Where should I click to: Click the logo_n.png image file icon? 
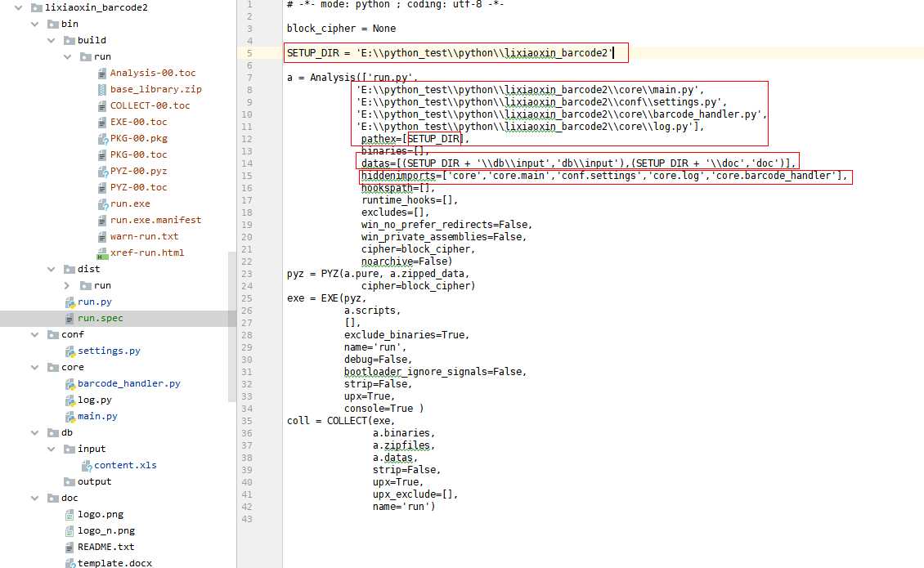point(70,531)
